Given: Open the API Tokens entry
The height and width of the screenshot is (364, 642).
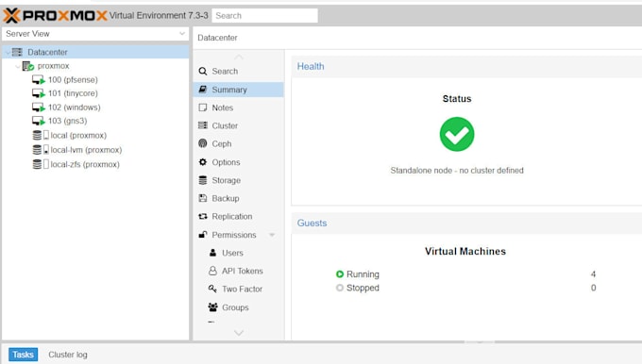Looking at the screenshot, I should [x=238, y=271].
